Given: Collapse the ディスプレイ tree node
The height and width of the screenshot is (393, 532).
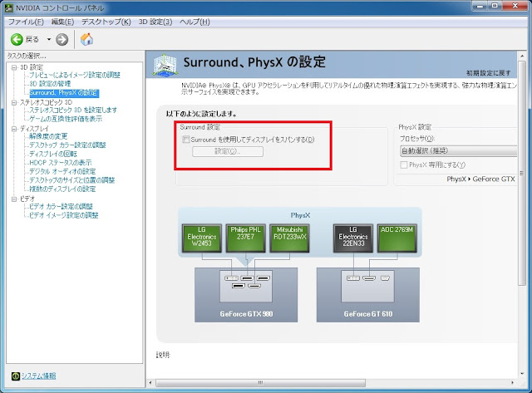Looking at the screenshot, I should [14, 129].
